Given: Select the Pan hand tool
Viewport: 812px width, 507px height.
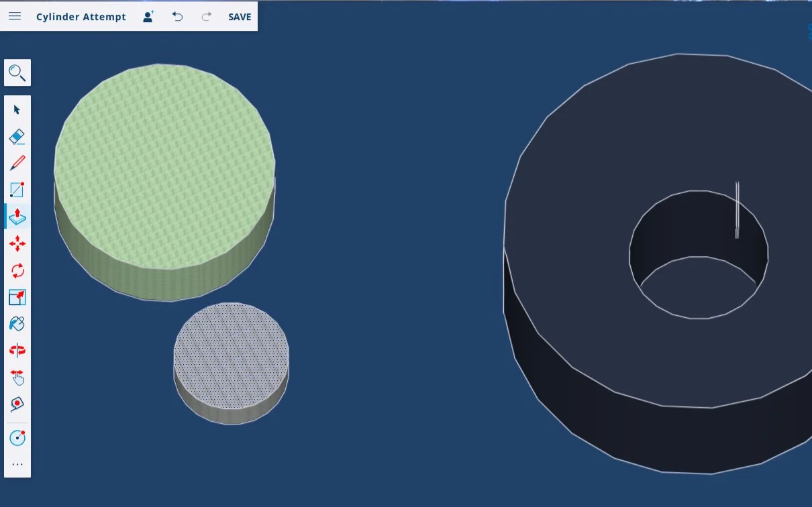Looking at the screenshot, I should (17, 377).
